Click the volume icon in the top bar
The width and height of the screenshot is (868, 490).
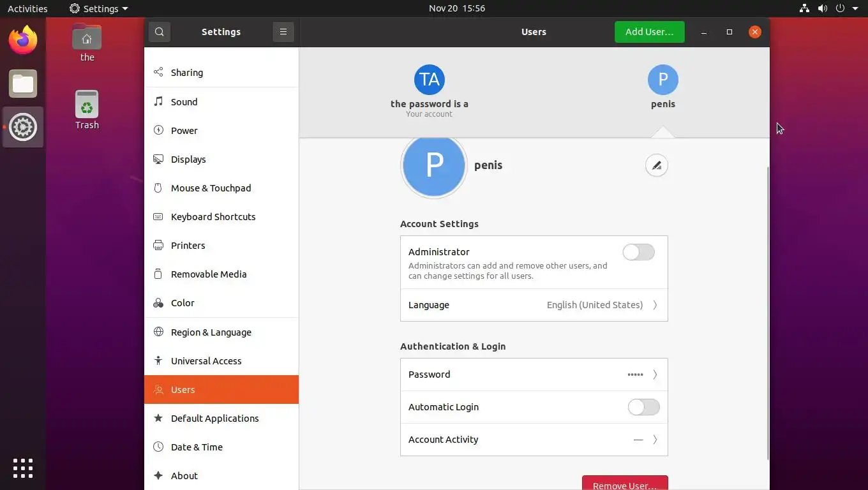click(x=822, y=8)
